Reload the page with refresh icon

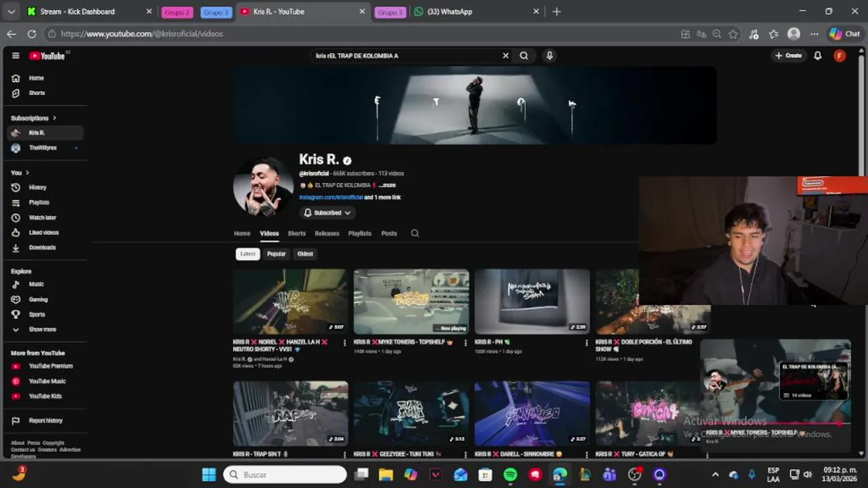tap(32, 34)
